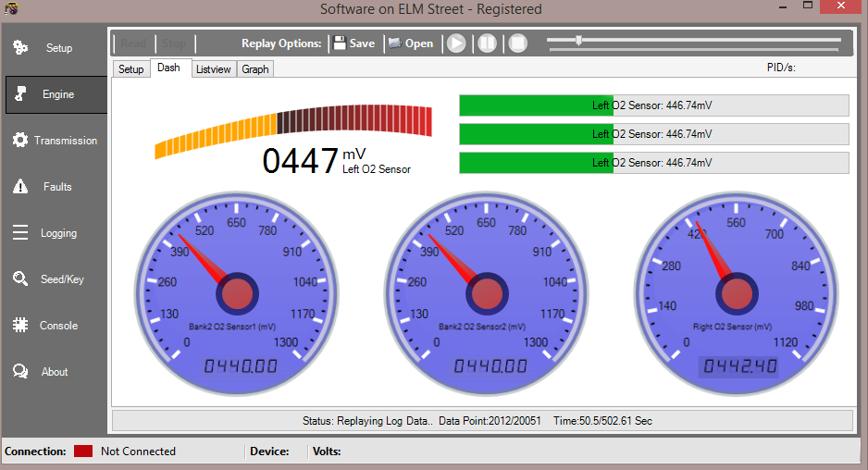Click the red connection status indicator
This screenshot has width=868, height=470.
point(83,451)
